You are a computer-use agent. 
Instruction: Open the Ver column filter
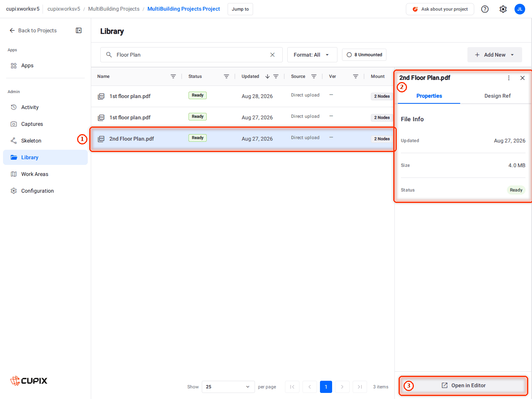coord(356,76)
